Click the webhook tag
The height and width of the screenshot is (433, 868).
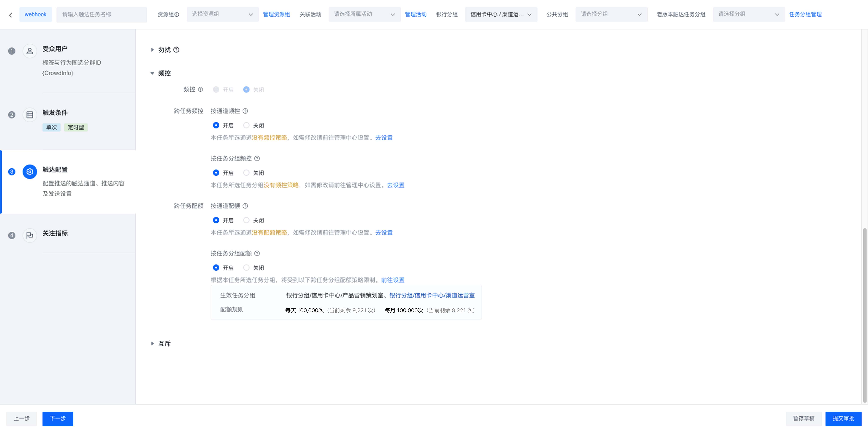(35, 14)
